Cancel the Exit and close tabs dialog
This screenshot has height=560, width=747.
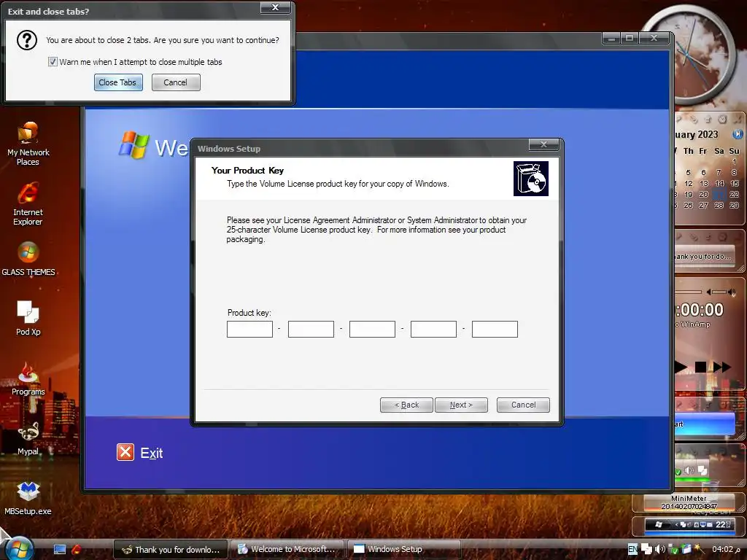tap(176, 82)
